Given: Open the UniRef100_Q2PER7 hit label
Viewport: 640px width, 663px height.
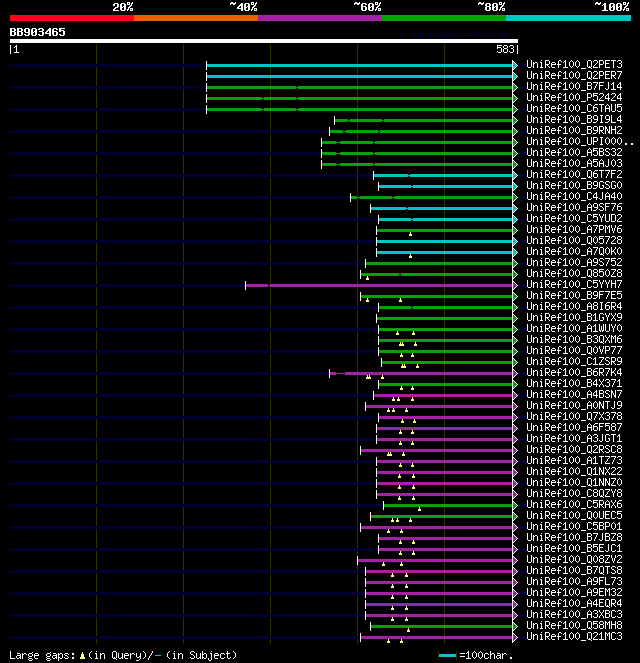Looking at the screenshot, I should coord(574,75).
